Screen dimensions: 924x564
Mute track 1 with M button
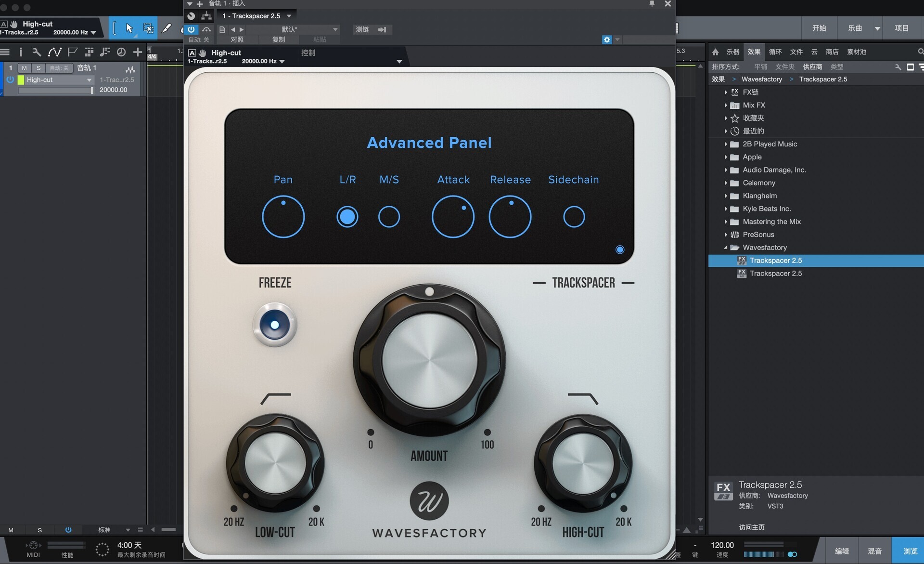pyautogui.click(x=24, y=68)
